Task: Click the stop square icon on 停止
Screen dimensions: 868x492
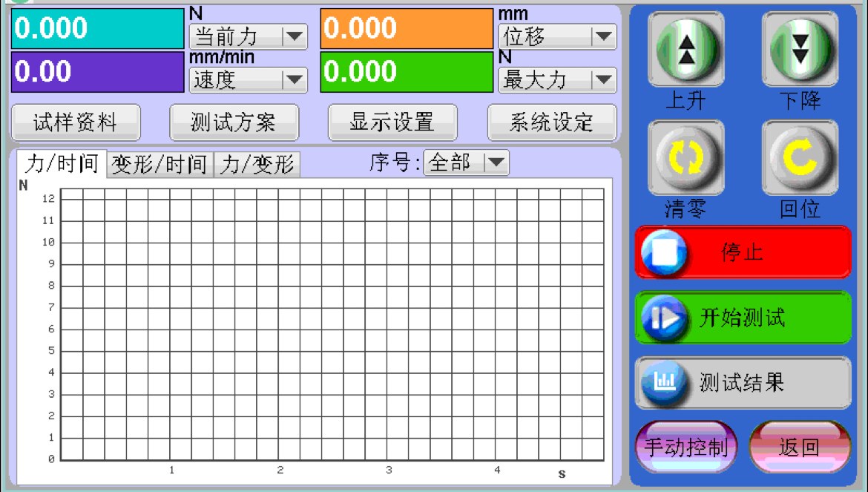Action: point(664,252)
